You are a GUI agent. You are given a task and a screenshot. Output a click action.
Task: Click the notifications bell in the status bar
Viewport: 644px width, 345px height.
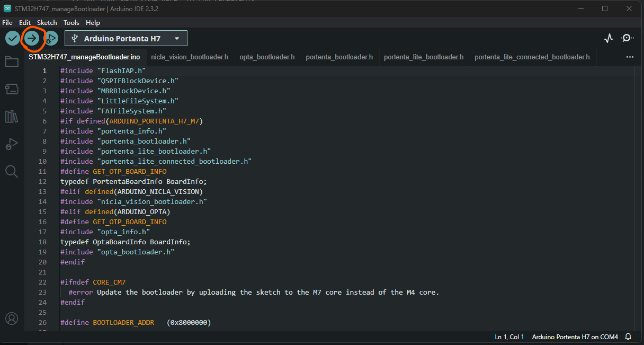point(628,337)
